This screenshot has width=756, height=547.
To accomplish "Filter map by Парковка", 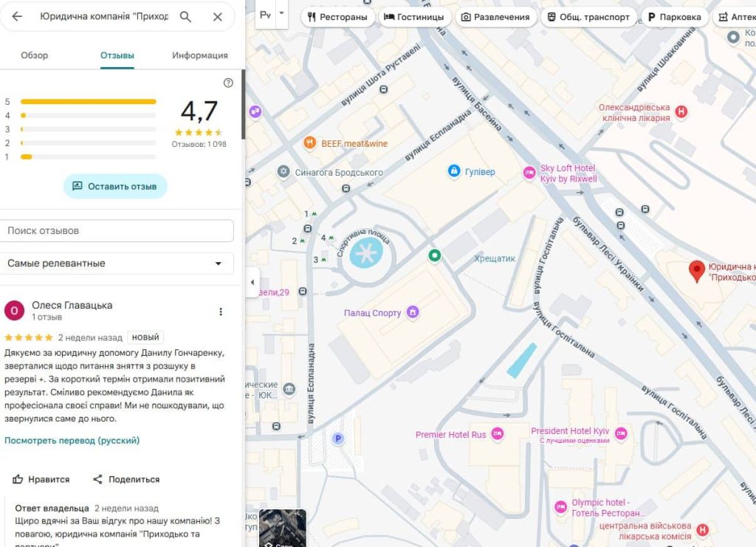I will pos(675,17).
